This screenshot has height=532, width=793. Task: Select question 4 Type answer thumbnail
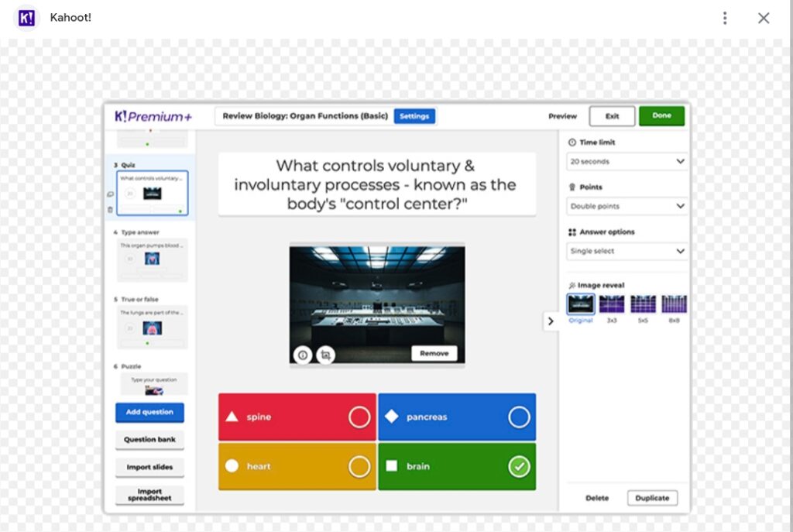tap(152, 259)
